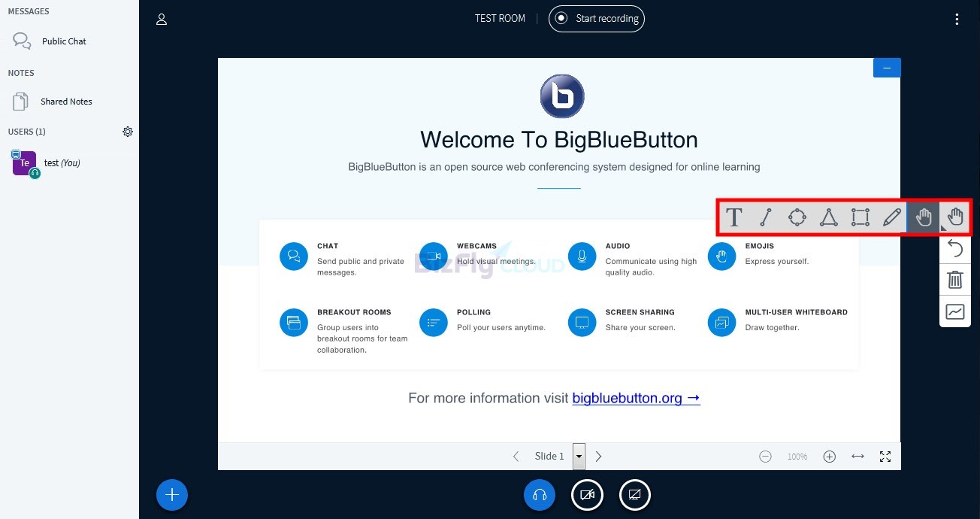Open the Slide 1 selector dropdown
The height and width of the screenshot is (519, 980).
pos(559,456)
